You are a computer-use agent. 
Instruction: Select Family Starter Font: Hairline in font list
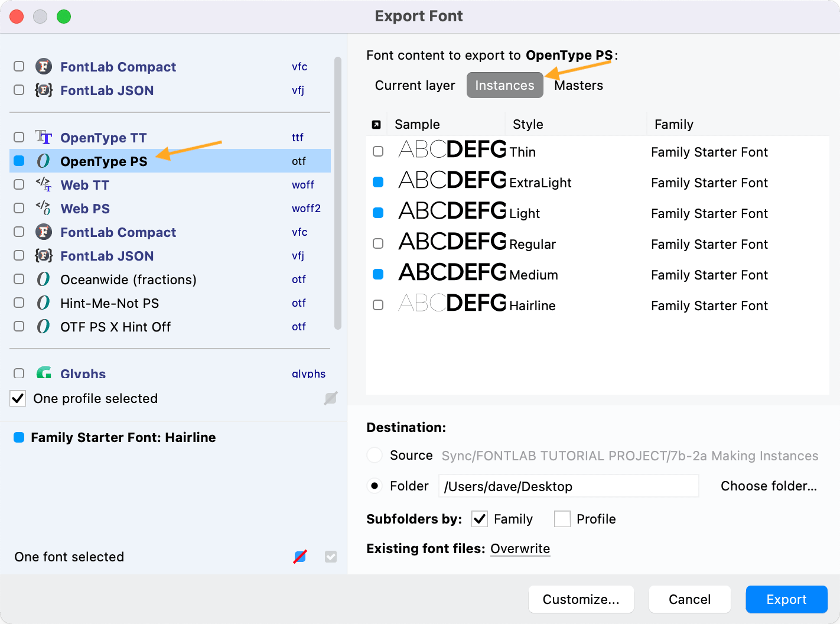123,437
